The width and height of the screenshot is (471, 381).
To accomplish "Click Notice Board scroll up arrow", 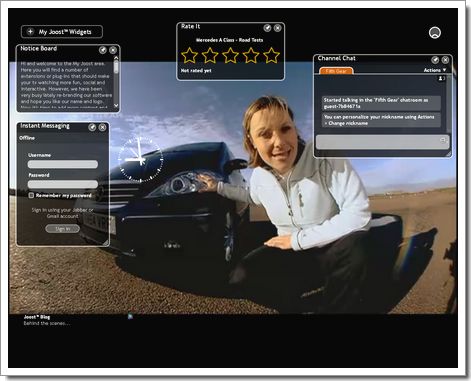I will pos(116,58).
